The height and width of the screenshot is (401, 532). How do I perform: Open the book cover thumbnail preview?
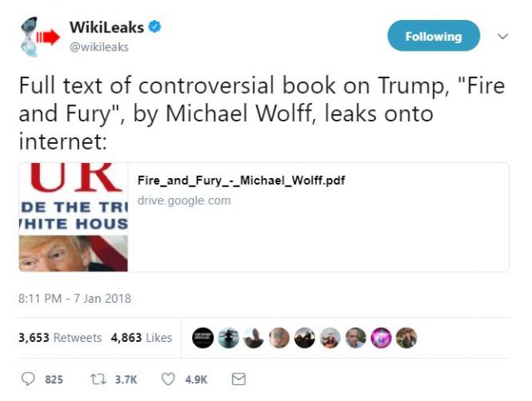point(74,217)
